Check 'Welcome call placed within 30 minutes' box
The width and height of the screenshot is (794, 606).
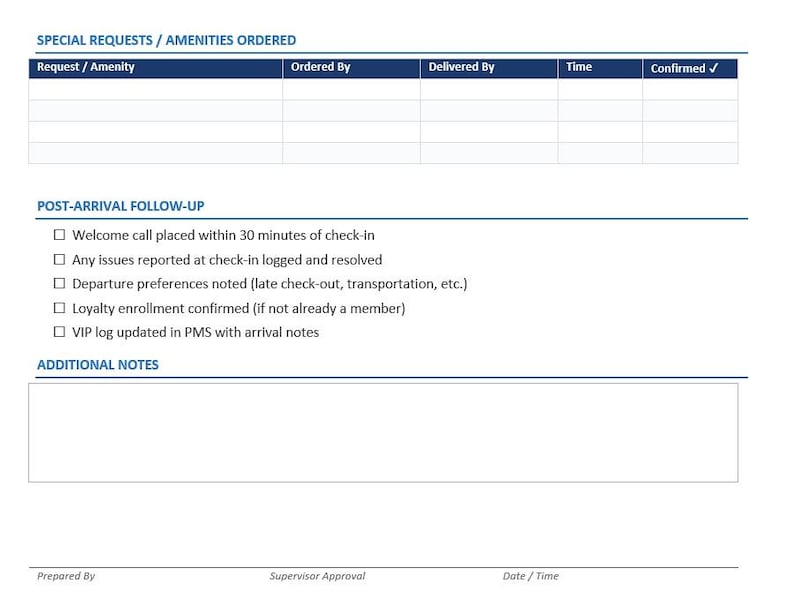[x=59, y=235]
